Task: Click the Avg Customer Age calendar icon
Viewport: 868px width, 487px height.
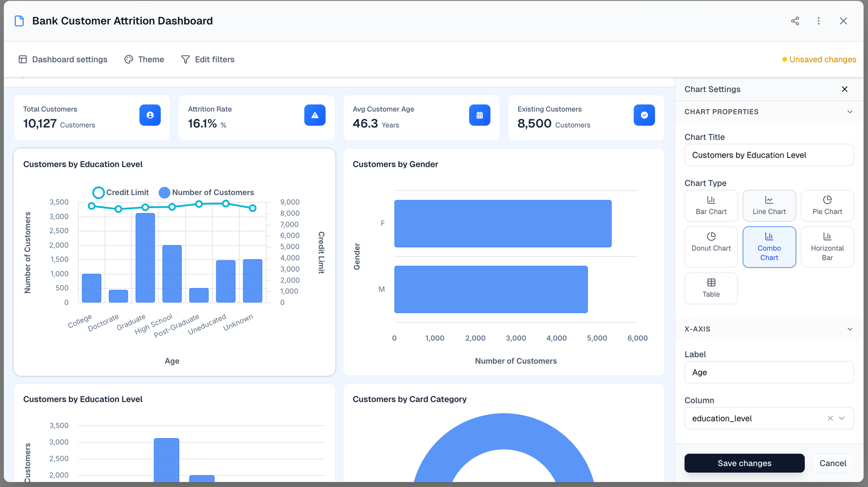Action: click(x=479, y=115)
